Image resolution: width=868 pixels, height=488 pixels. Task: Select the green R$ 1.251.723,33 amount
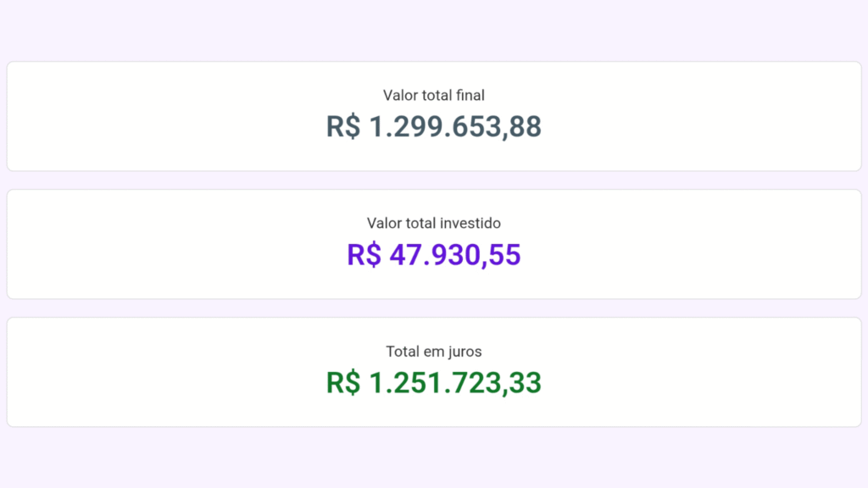433,383
